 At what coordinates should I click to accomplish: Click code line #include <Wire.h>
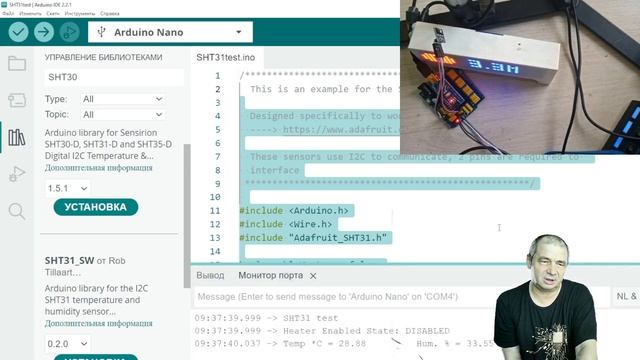(x=286, y=224)
